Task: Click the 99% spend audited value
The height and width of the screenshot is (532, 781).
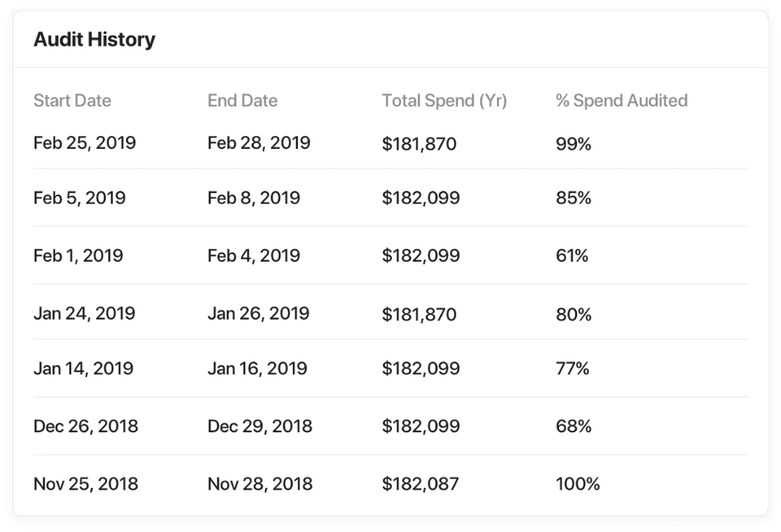Action: pos(573,144)
